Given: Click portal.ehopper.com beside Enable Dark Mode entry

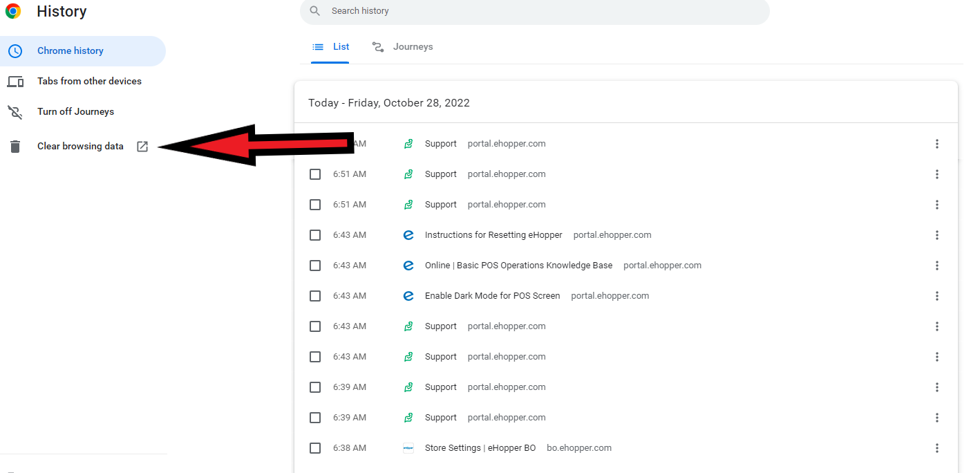Looking at the screenshot, I should 610,296.
